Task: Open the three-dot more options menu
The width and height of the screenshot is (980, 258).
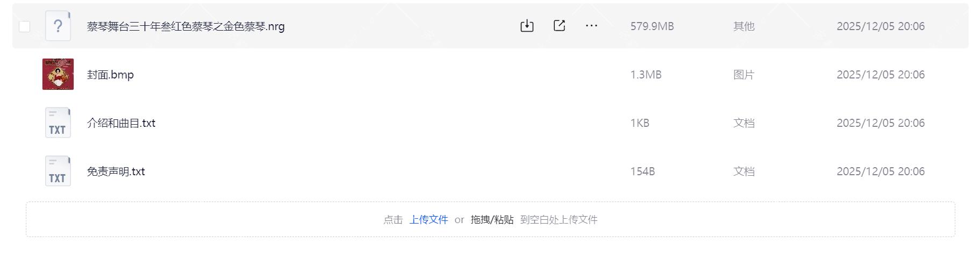Action: pos(591,26)
